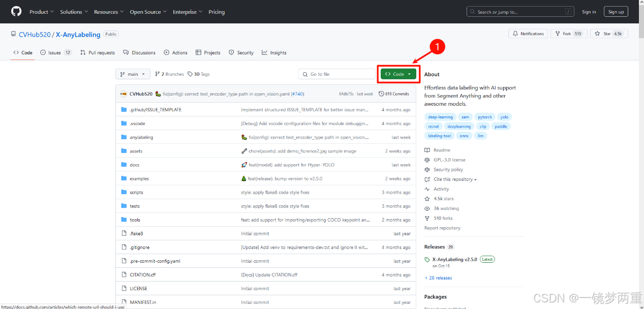Open the Security policy link
644x309 pixels.
[x=448, y=170]
